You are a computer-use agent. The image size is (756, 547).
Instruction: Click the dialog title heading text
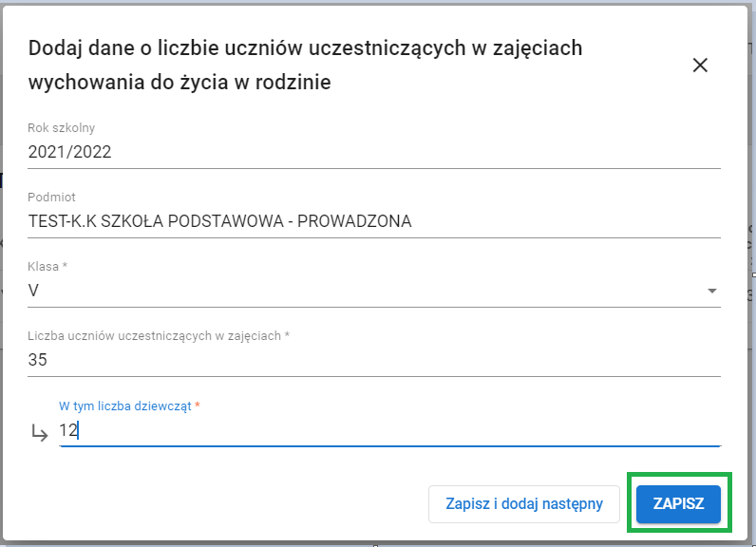305,48
